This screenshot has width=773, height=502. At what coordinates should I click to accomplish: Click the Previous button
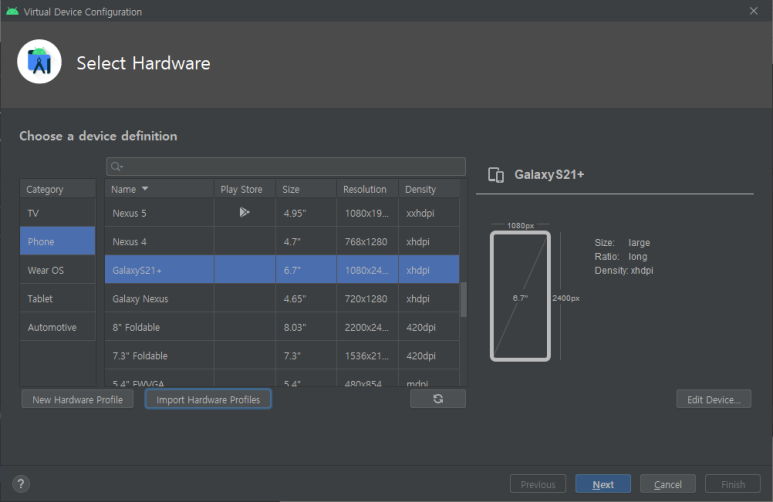tap(538, 484)
